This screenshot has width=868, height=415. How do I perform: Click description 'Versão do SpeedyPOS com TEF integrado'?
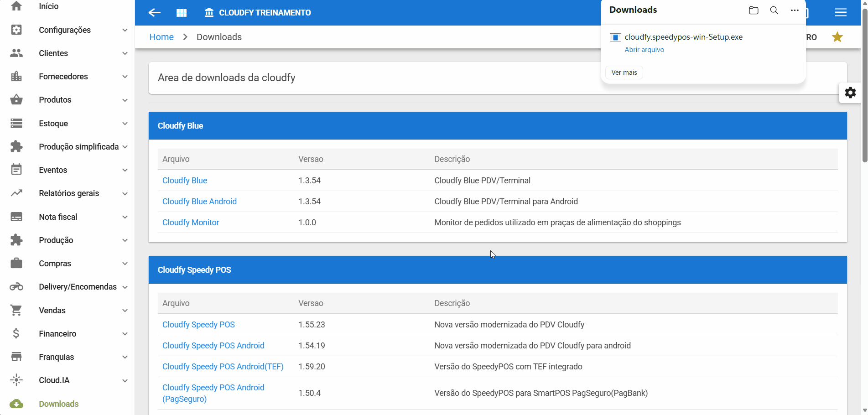[508, 367]
